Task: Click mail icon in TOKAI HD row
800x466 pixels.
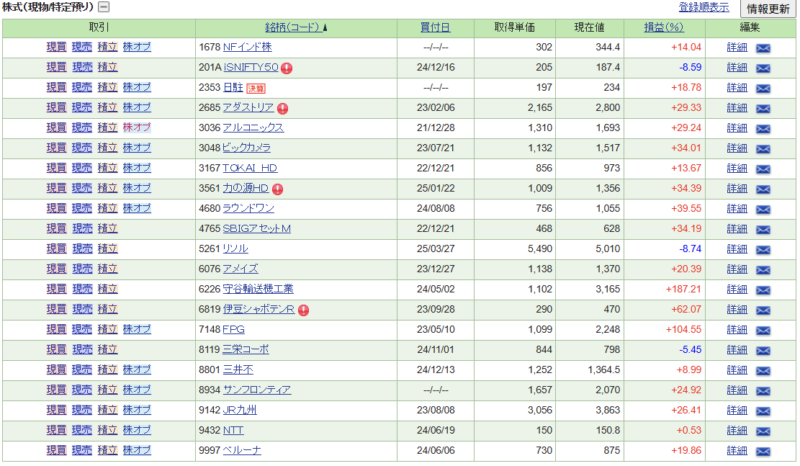Action: coord(763,169)
